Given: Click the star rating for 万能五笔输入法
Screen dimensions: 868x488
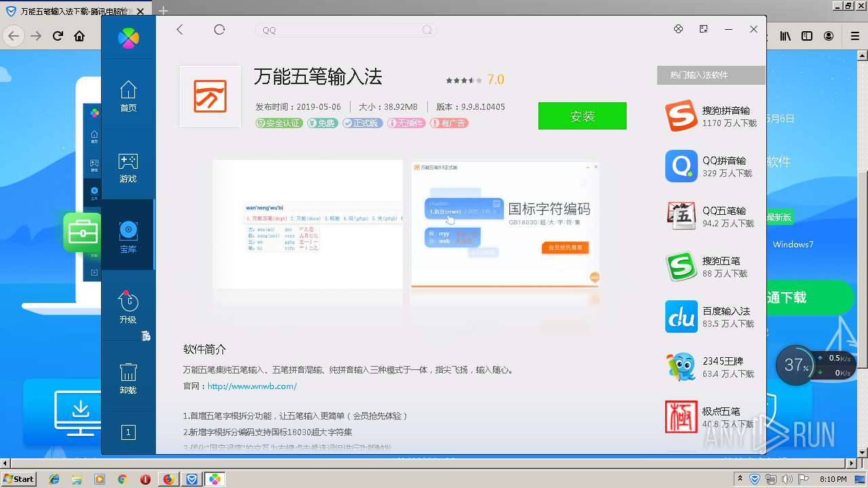Looking at the screenshot, I should pyautogui.click(x=465, y=80).
